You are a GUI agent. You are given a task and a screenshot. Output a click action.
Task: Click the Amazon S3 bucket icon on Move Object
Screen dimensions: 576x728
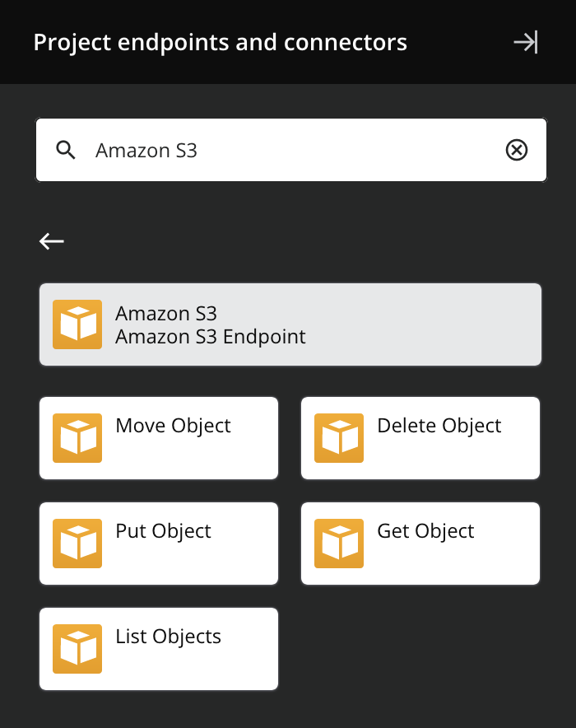click(x=77, y=437)
